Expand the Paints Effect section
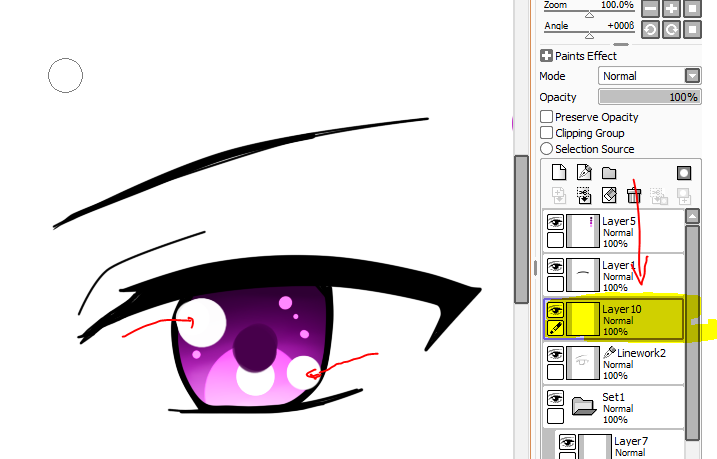 tap(546, 56)
